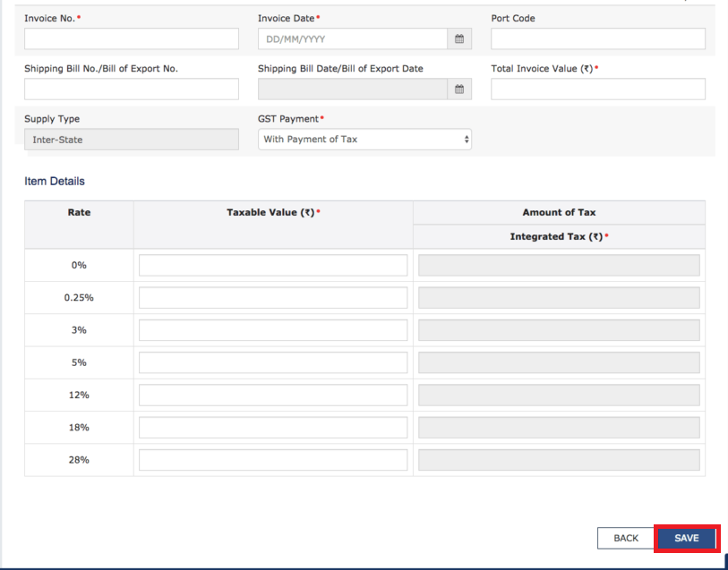Click Integrated Tax field for 0.25% rate
The image size is (728, 570).
(x=559, y=298)
